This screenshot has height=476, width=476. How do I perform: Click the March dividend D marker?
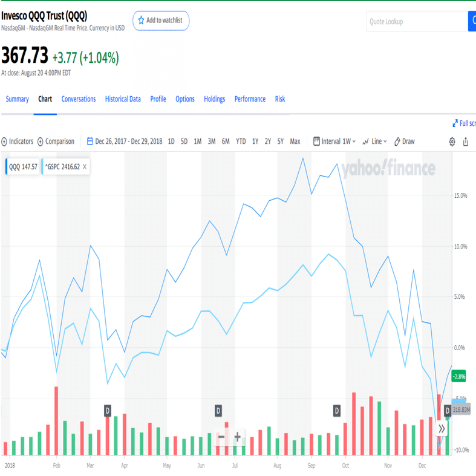tap(108, 411)
